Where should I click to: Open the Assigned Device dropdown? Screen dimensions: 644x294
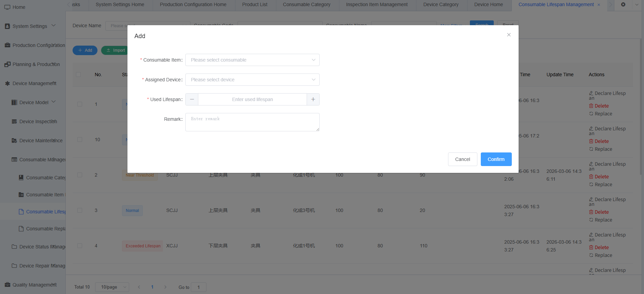[x=252, y=80]
